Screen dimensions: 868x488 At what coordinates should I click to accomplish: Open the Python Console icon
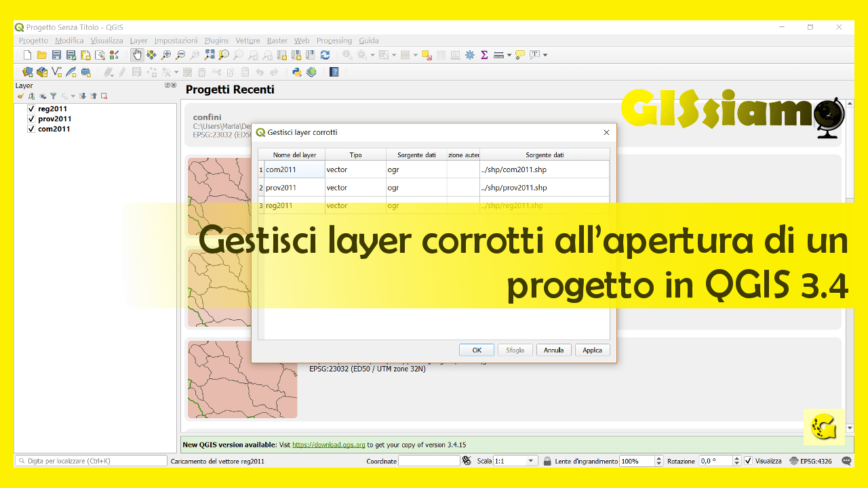tap(296, 72)
